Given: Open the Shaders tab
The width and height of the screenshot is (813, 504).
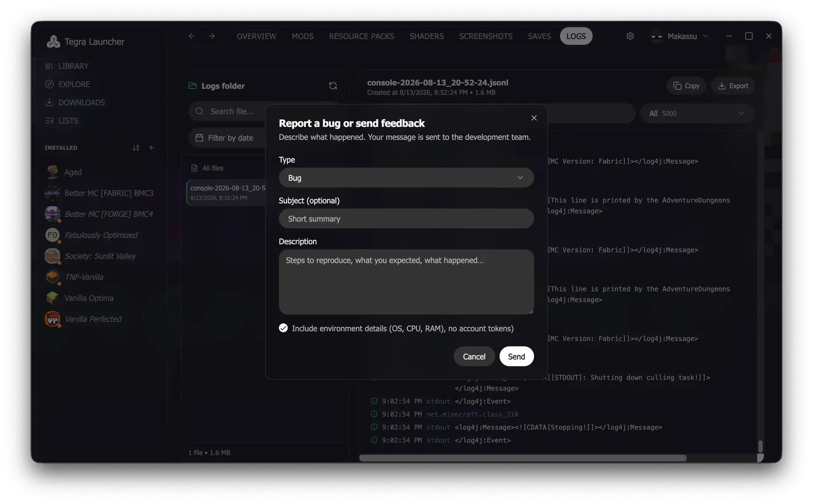Looking at the screenshot, I should tap(426, 36).
